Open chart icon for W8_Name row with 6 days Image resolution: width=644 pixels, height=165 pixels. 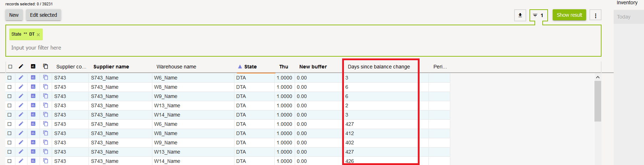point(33,87)
